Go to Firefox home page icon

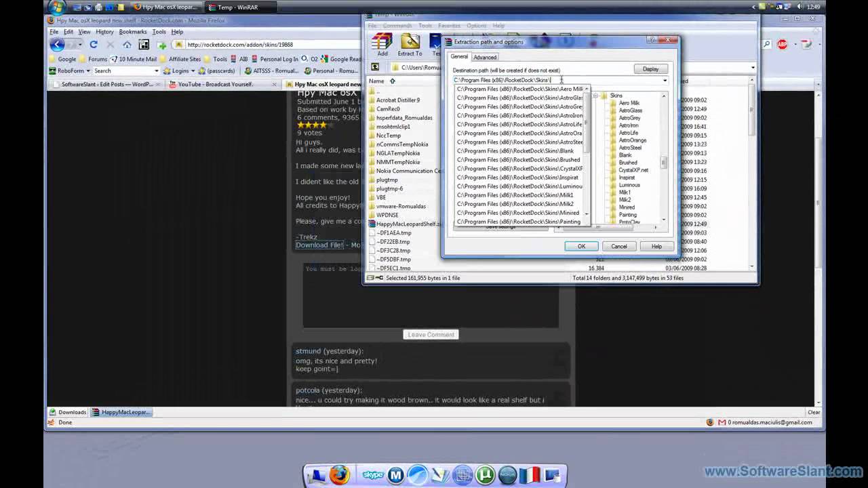[x=127, y=45]
